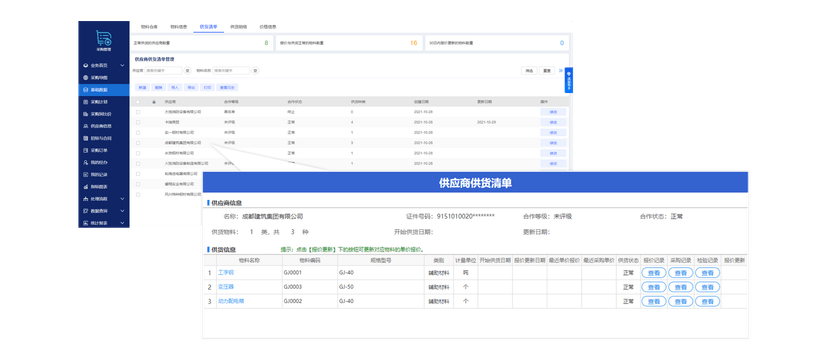Screen dimensions: 828x363
Task: Open the 变压器 material link
Action: coord(226,286)
